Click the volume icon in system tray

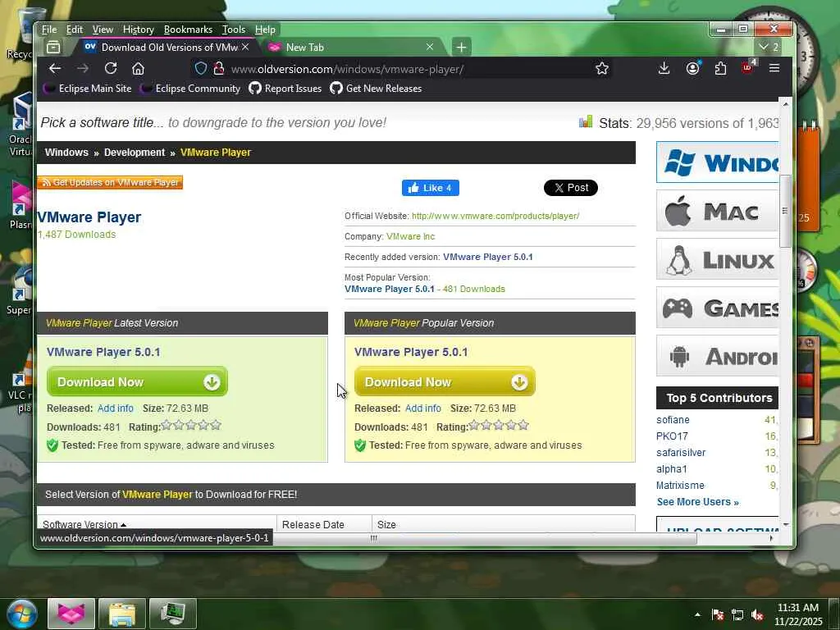click(757, 614)
